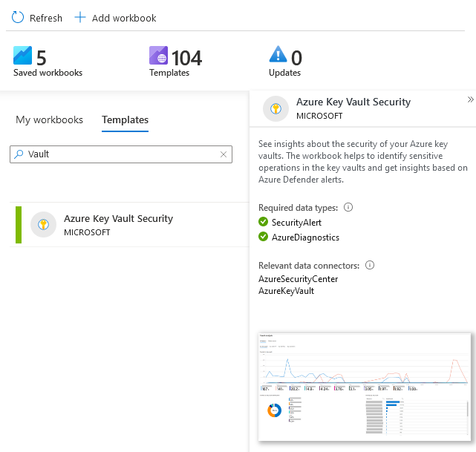The height and width of the screenshot is (452, 476).
Task: Switch to the My workbooks tab
Action: tap(49, 120)
